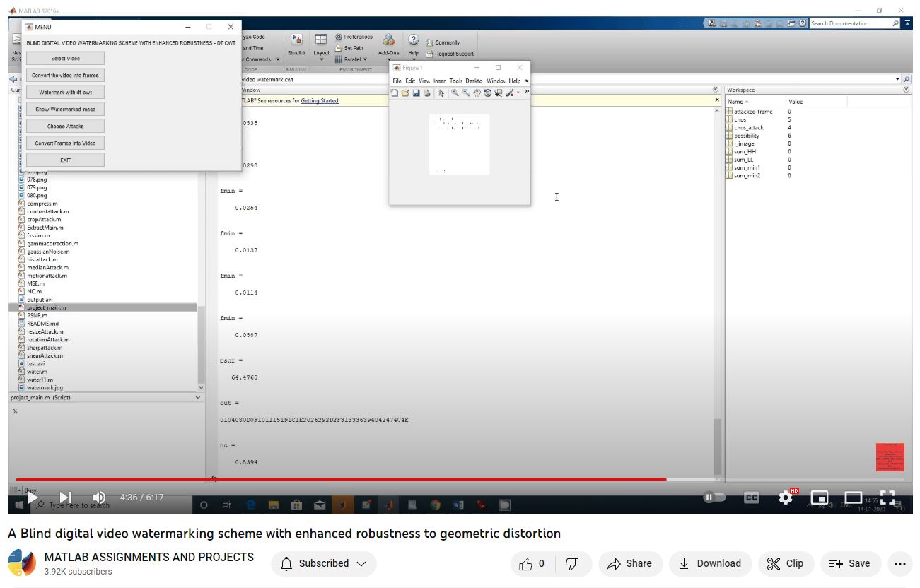Screen dimensions: 920x588
Task: Open the address bar folder history dropdown
Action: 898,79
